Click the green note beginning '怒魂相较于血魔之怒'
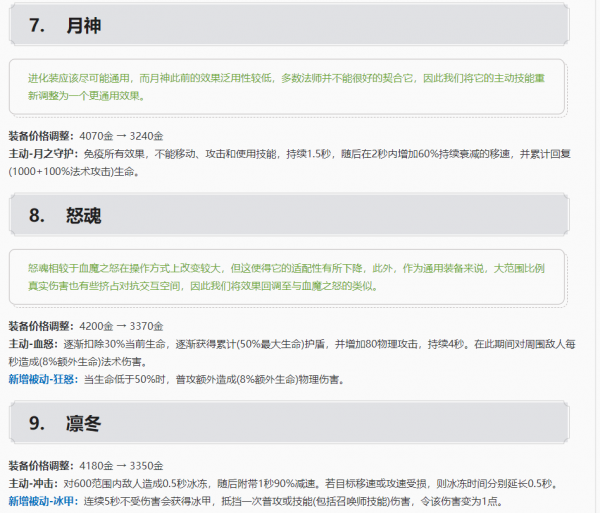This screenshot has width=600, height=513. pos(286,277)
